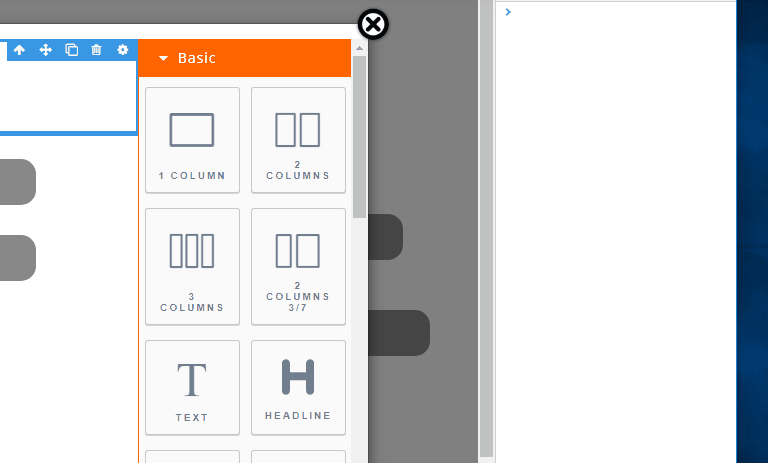Duplicate the selected element with copy icon
The width and height of the screenshot is (768, 463).
click(72, 50)
